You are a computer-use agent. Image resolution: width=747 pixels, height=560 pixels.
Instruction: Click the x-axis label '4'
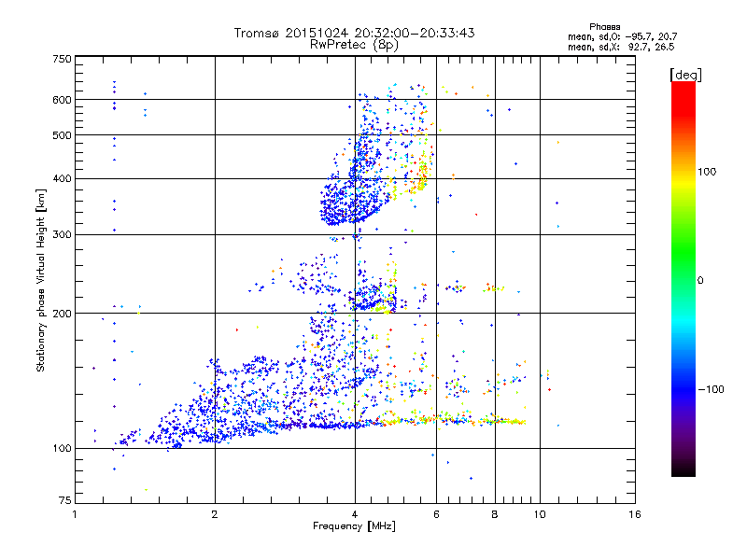[x=355, y=514]
